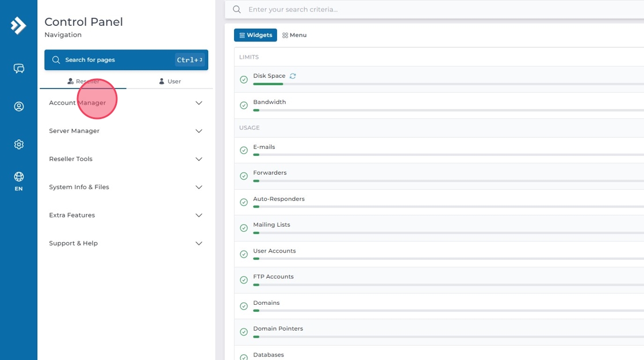Switch to the Reseller tab
The width and height of the screenshot is (644, 360).
83,82
